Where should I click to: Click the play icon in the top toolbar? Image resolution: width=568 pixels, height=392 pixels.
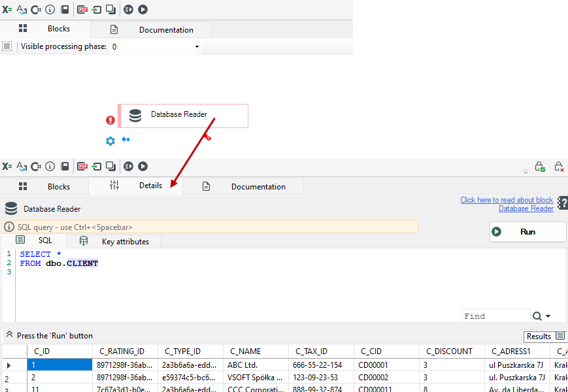(x=142, y=10)
